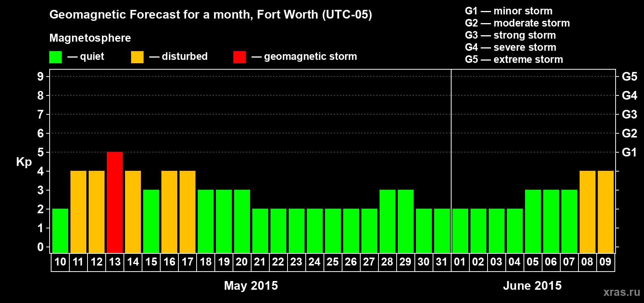Select the green bar for May 20
Screen dimensions: 644x303
[x=242, y=221]
